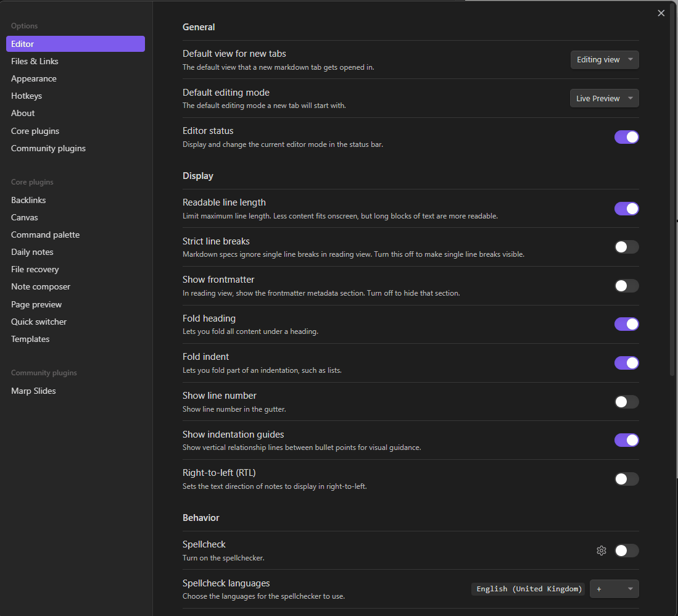Turn on Show frontmatter switch
The height and width of the screenshot is (616, 678).
click(626, 286)
